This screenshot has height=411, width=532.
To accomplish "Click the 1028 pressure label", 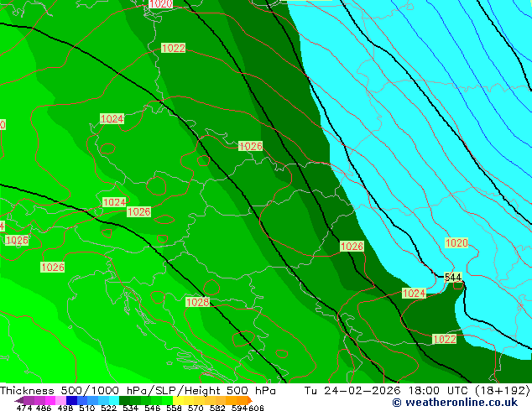I will (198, 302).
